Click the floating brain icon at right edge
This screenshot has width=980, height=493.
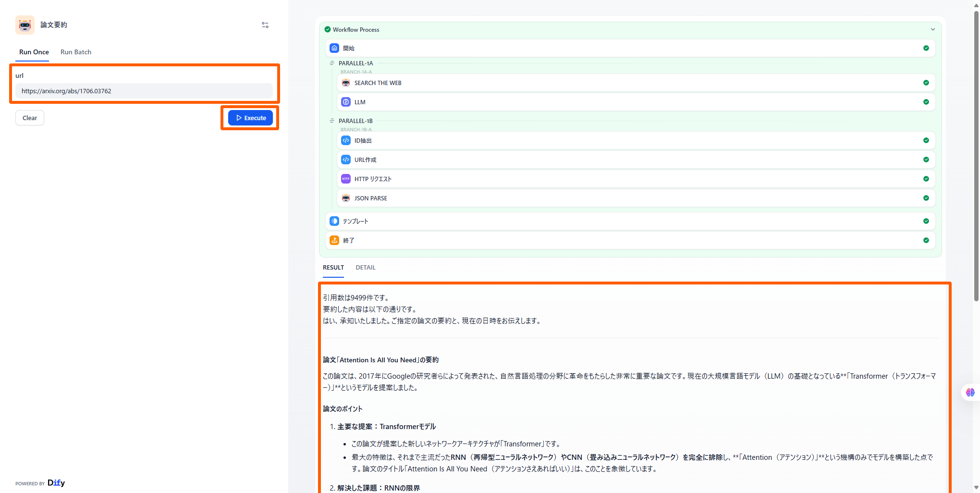coord(970,393)
